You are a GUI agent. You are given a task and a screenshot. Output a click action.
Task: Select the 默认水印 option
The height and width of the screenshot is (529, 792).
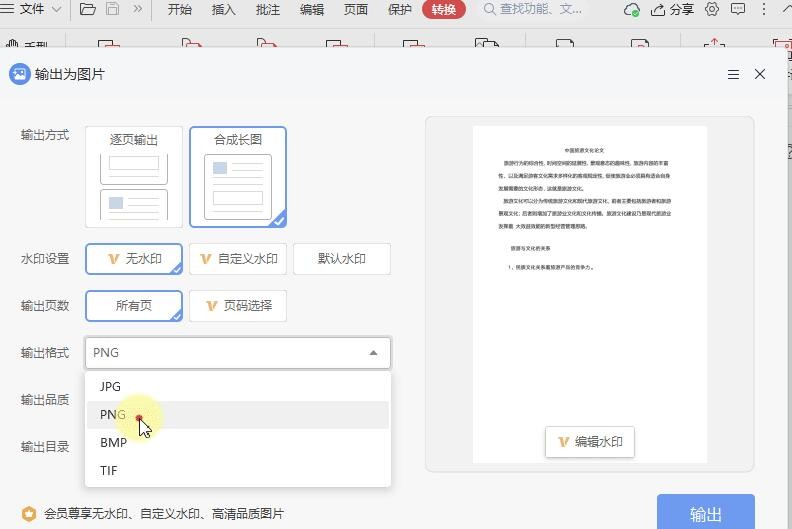341,259
